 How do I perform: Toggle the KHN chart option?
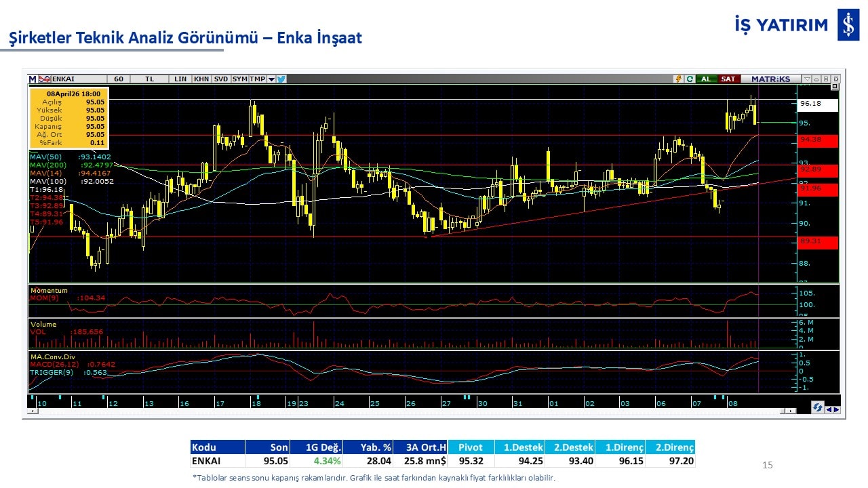(x=201, y=79)
